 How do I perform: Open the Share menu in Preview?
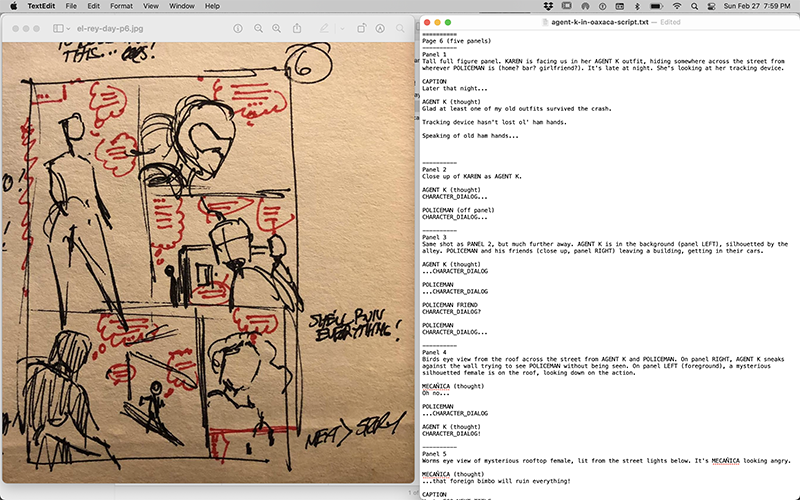[297, 29]
